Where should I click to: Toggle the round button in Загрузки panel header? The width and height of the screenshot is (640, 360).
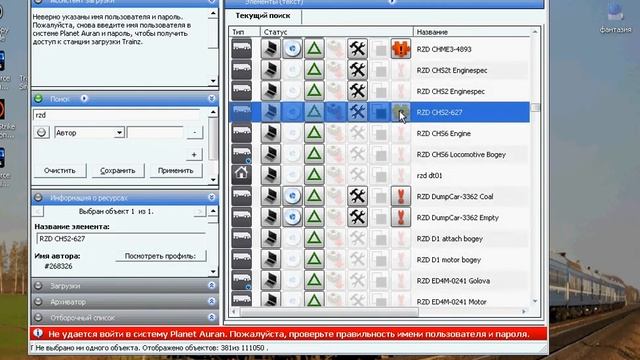click(x=38, y=286)
